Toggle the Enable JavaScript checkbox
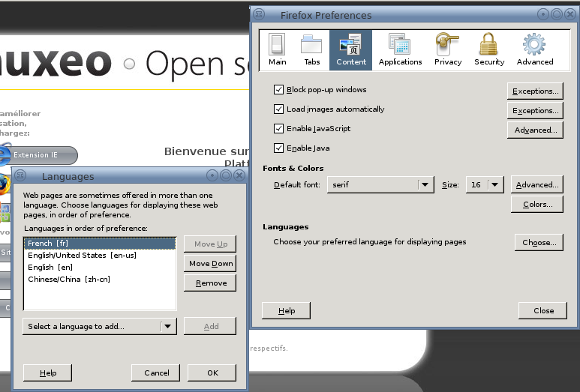This screenshot has width=580, height=392. pyautogui.click(x=278, y=129)
